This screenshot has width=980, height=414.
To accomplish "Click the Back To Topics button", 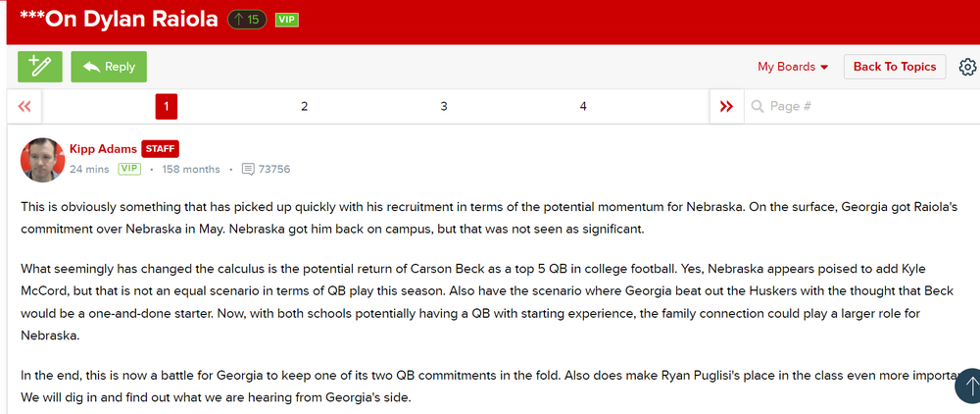I will point(894,67).
